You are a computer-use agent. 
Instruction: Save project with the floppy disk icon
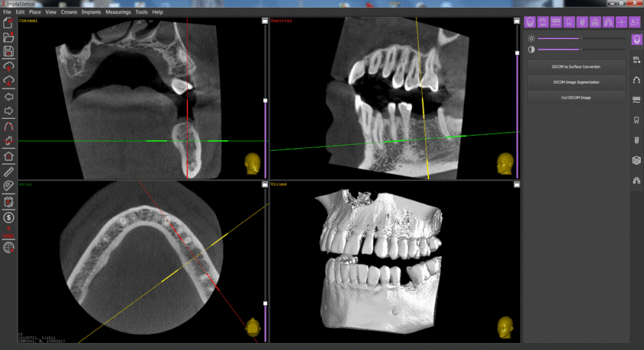(8, 51)
